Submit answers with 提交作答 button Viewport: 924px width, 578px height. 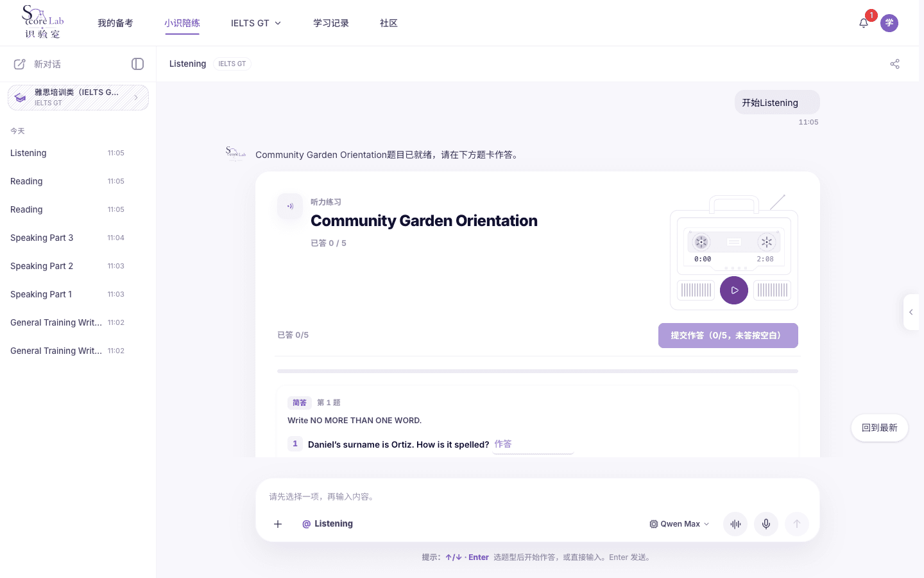(728, 335)
